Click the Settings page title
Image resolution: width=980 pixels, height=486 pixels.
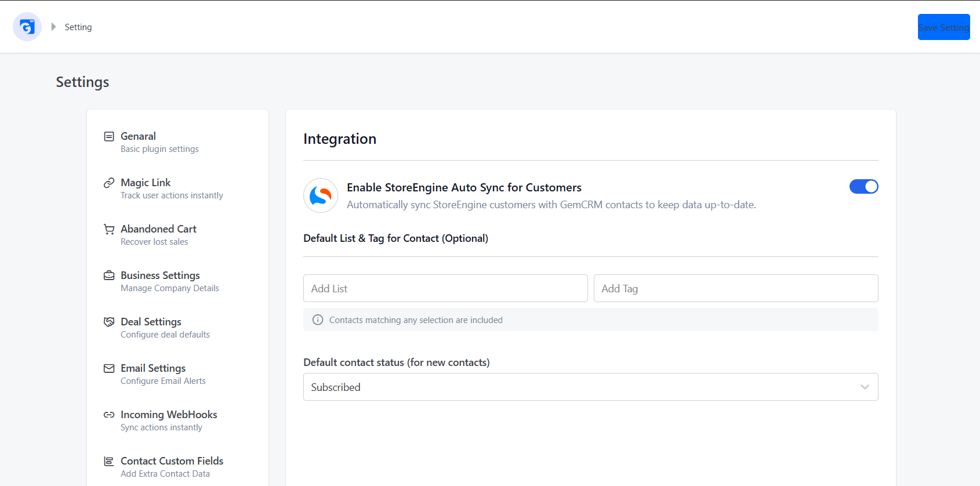coord(82,82)
